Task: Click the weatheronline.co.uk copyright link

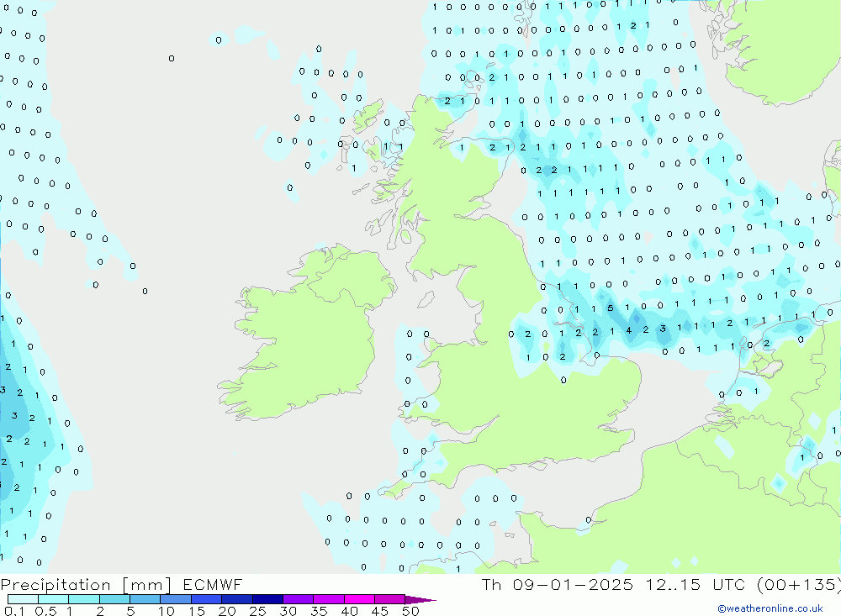Action: [x=770, y=608]
